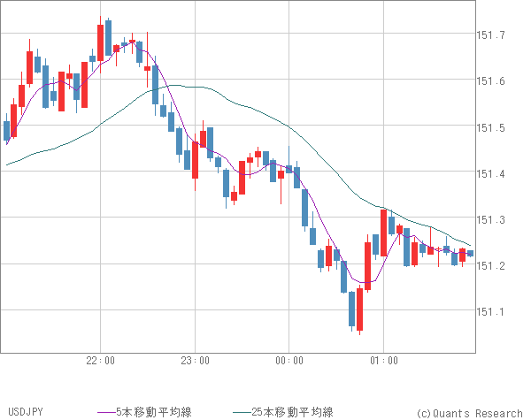Click the tall red candlestick rising from 151.15
Image resolution: width=531 pixels, height=420 pixels.
(367, 265)
